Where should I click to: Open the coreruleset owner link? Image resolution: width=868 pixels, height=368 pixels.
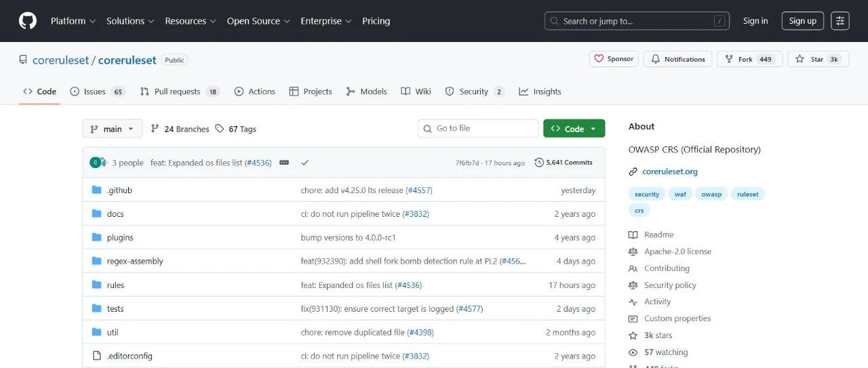click(x=60, y=60)
